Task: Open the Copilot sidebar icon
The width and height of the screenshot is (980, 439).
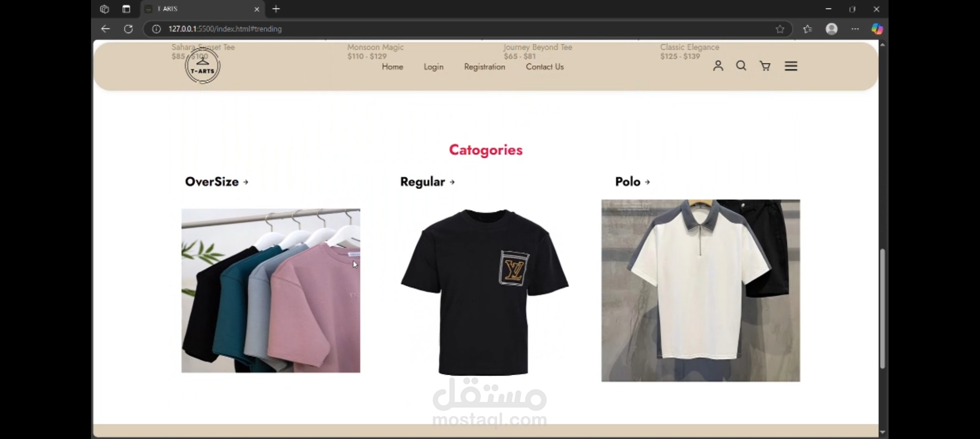Action: 877,29
